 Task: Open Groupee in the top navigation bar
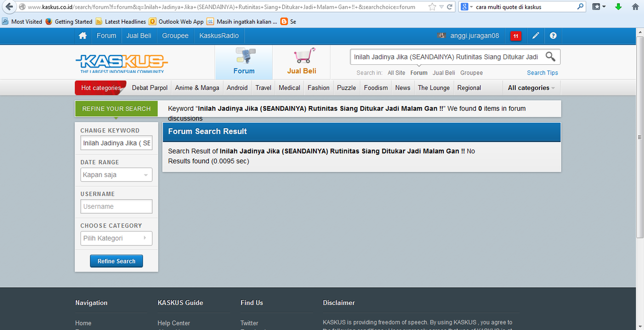coord(175,36)
